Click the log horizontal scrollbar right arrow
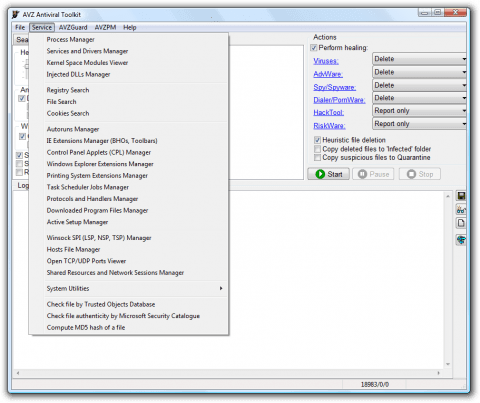Image resolution: width=480 pixels, height=403 pixels. 439,373
